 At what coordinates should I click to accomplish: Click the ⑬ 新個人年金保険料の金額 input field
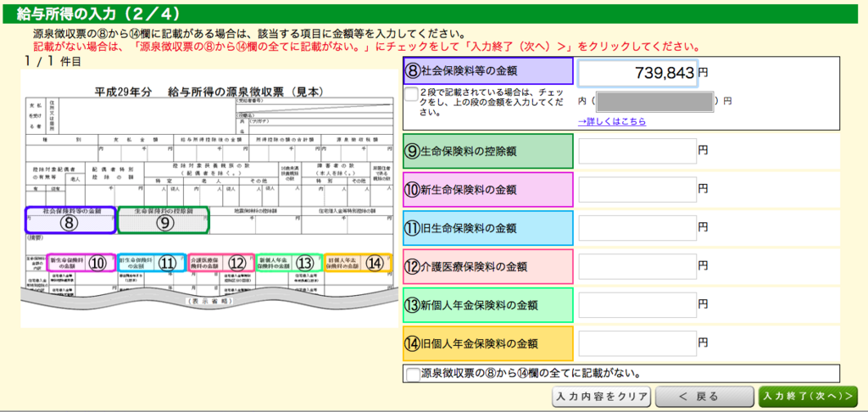pyautogui.click(x=637, y=304)
